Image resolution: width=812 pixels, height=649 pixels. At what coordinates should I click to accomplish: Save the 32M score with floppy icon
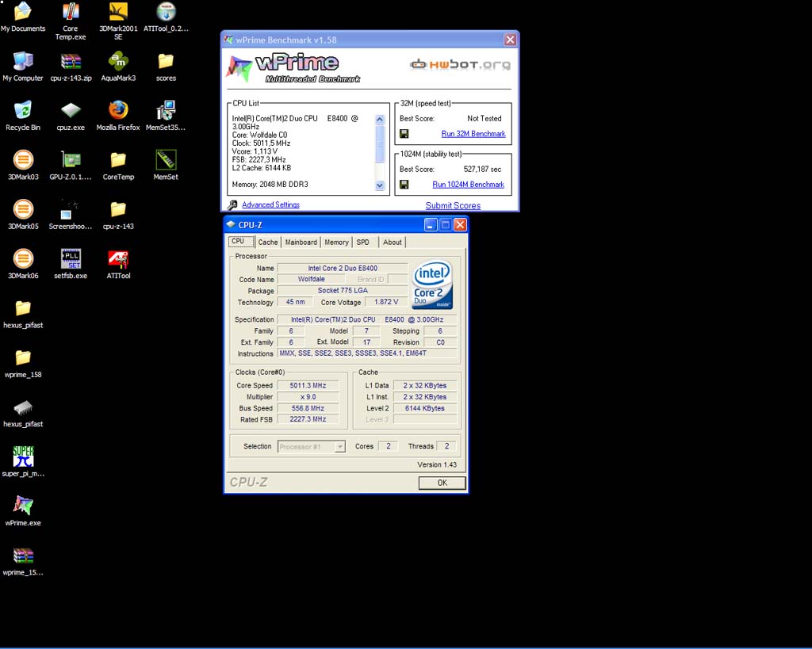point(404,134)
